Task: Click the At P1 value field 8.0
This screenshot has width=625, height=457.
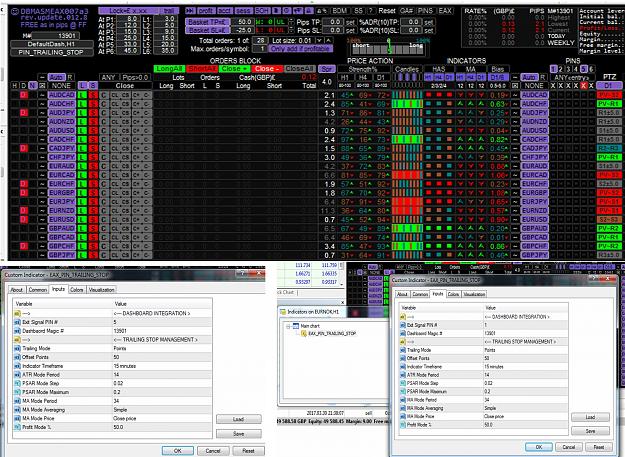Action: [128, 19]
